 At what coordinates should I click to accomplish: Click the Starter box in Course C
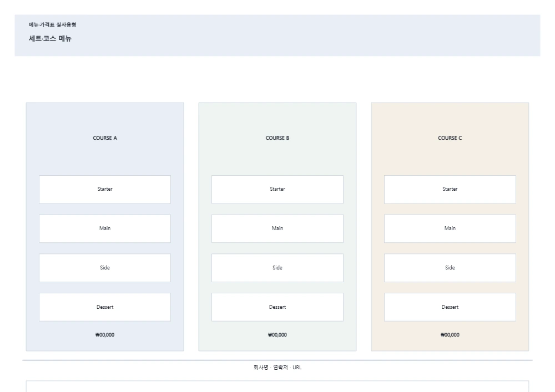[x=450, y=190]
